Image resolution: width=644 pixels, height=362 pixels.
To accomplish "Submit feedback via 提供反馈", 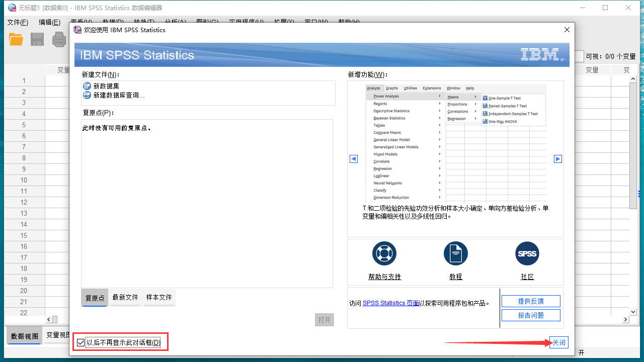I will 531,301.
